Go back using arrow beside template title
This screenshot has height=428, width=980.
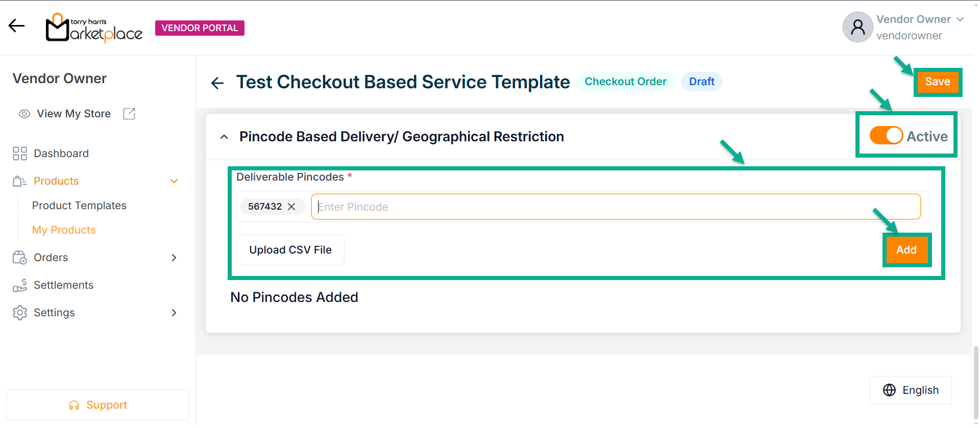click(217, 83)
